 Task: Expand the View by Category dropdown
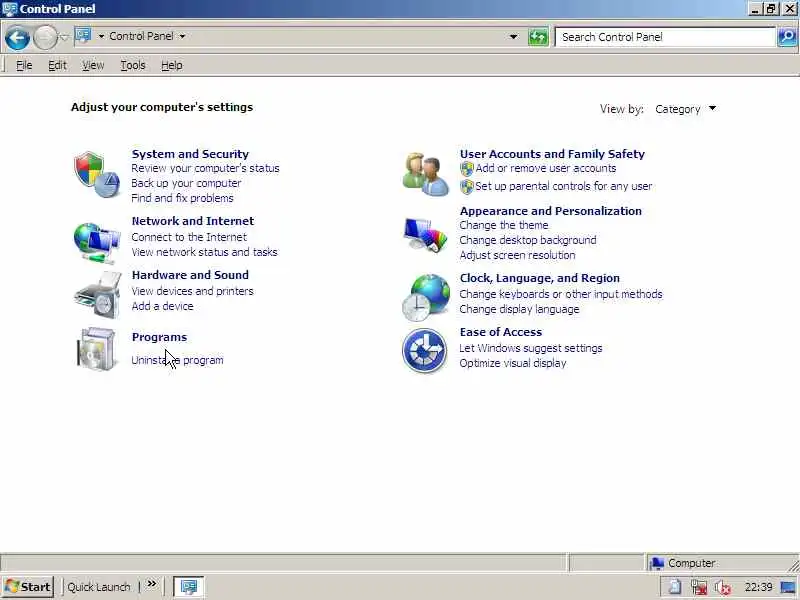(x=685, y=109)
